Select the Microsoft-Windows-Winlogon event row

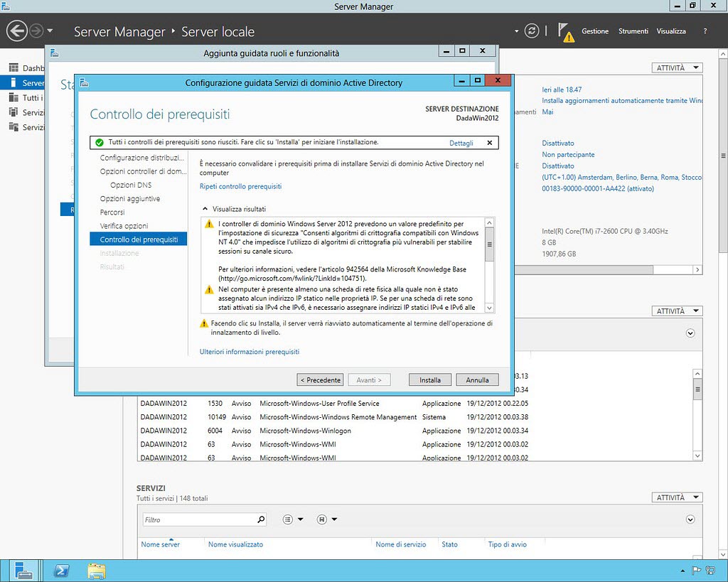click(x=334, y=431)
